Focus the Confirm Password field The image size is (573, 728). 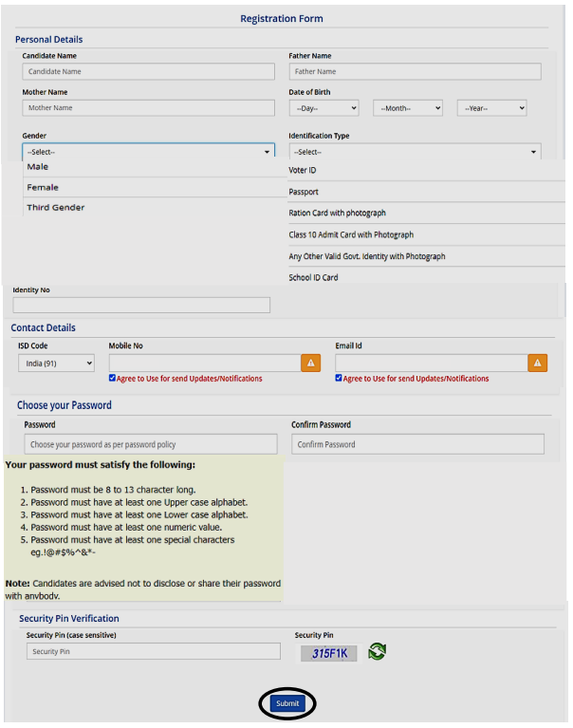[x=417, y=444]
